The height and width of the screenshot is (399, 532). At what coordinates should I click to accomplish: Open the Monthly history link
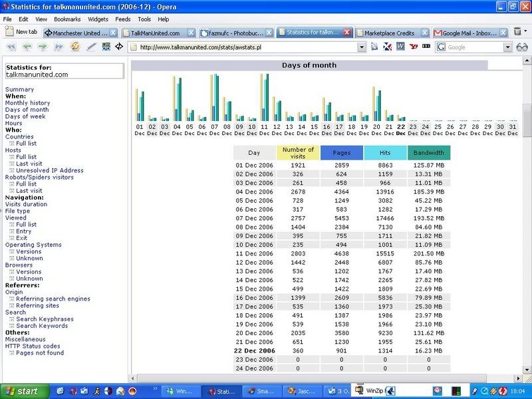(x=27, y=103)
